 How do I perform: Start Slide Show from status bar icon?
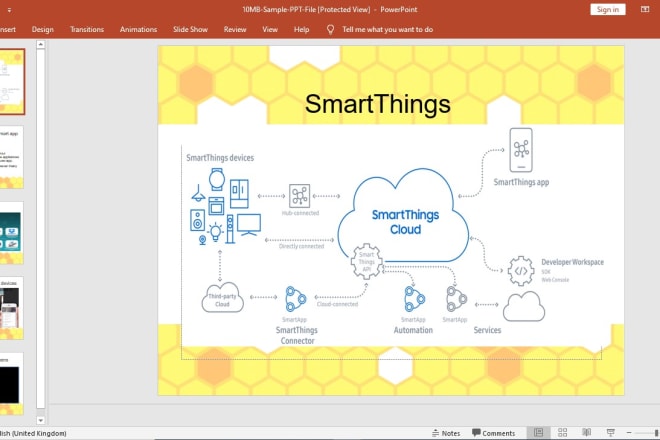tap(610, 432)
